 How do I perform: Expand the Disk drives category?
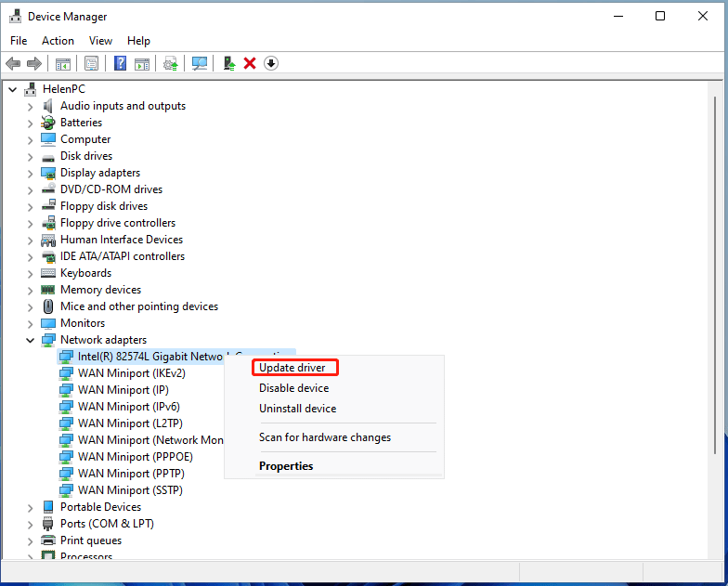(30, 156)
